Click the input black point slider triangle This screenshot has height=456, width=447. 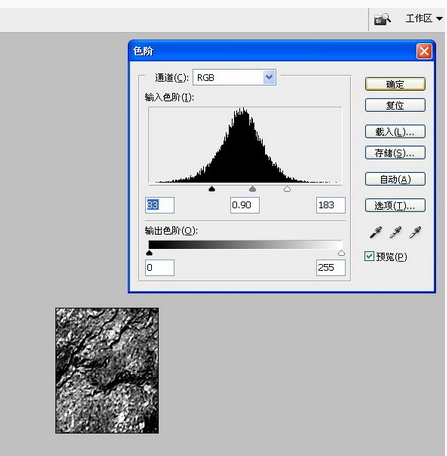(x=212, y=189)
